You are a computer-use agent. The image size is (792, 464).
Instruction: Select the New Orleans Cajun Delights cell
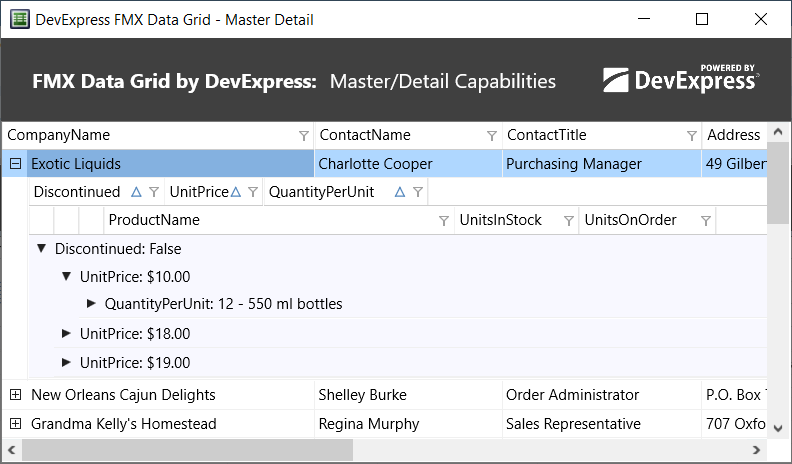[170, 395]
